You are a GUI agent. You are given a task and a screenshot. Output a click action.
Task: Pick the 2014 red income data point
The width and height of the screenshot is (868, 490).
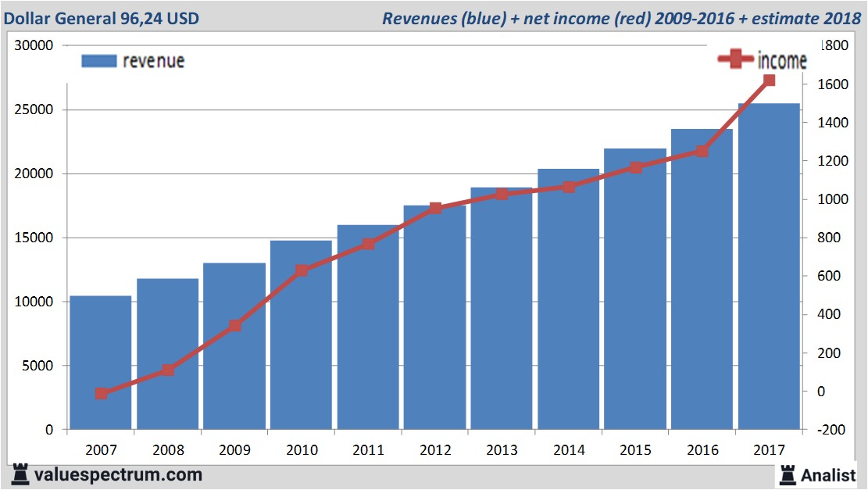click(x=569, y=187)
